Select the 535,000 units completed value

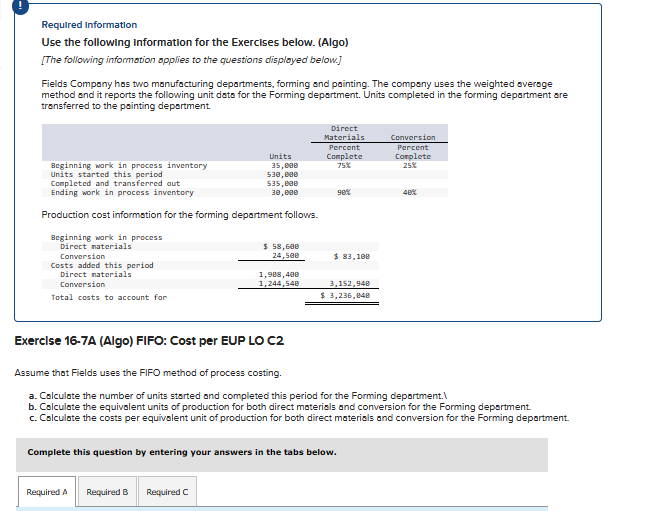click(282, 184)
